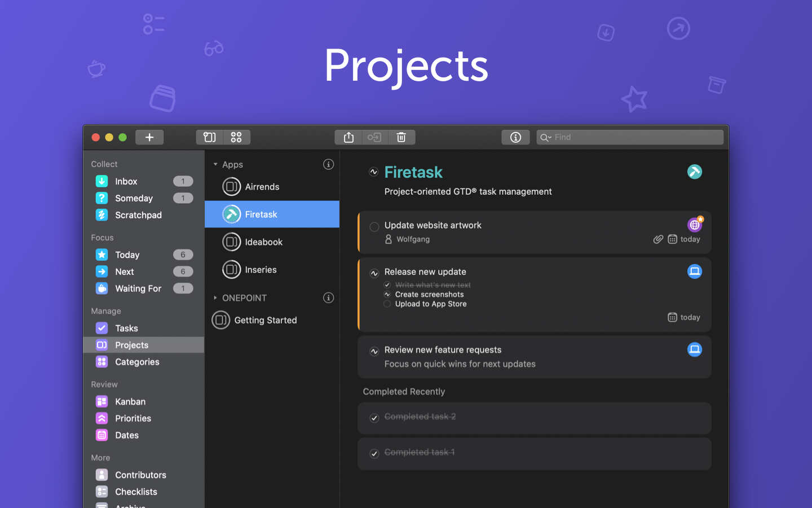Click the paperclip attachment icon on Update website artwork
Image resolution: width=812 pixels, height=508 pixels.
click(x=658, y=239)
